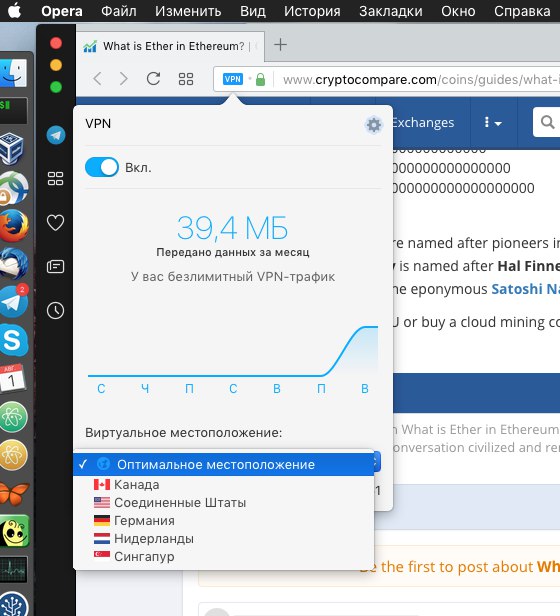Click the 39,4 МБ data usage figure
Viewport: 560px width, 616px height.
pyautogui.click(x=233, y=228)
